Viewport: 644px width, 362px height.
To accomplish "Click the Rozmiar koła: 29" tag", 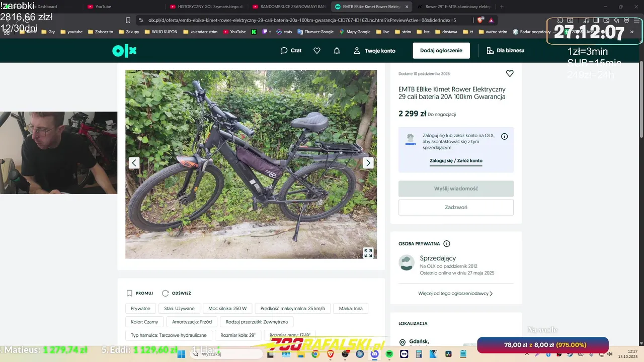I will [x=238, y=335].
